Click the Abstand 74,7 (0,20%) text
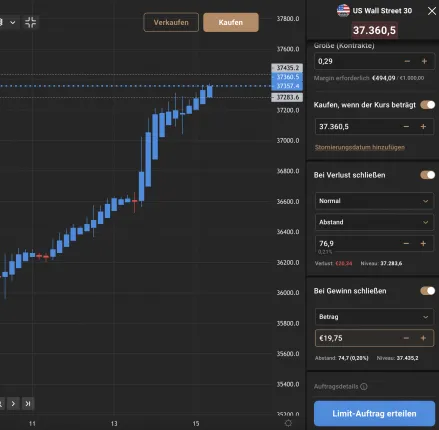The image size is (439, 430). (342, 358)
